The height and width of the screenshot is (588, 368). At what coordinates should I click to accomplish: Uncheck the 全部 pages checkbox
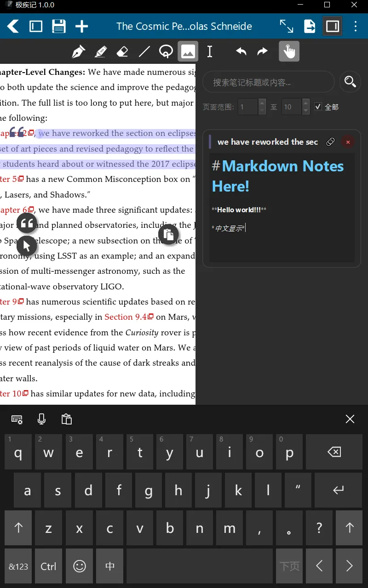[318, 107]
